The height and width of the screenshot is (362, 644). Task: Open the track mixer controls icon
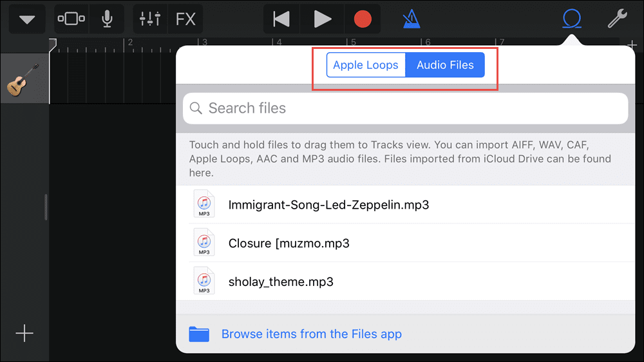[x=150, y=19]
